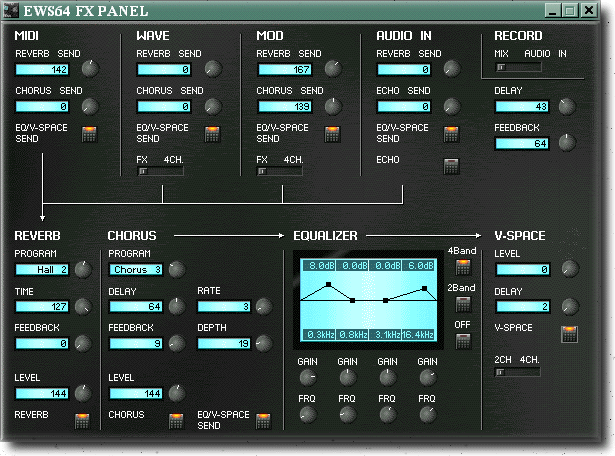Click the 8.0dB gain readout in equalizer

pos(318,265)
